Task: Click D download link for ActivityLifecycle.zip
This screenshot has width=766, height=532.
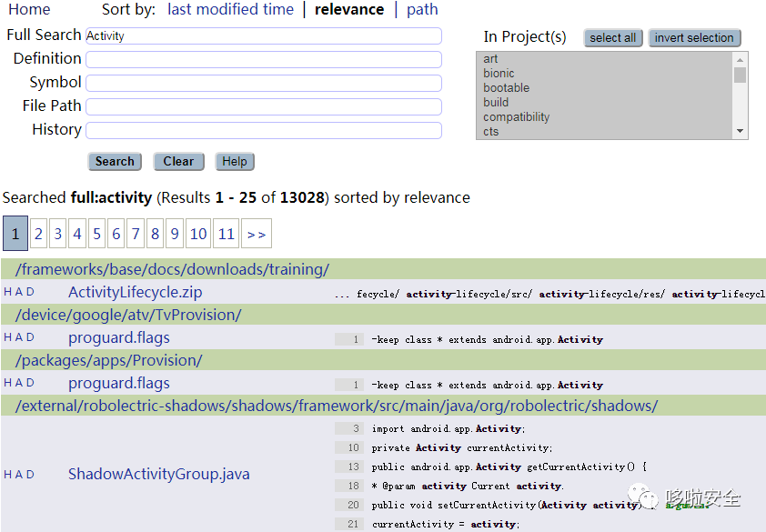Action: click(x=30, y=292)
